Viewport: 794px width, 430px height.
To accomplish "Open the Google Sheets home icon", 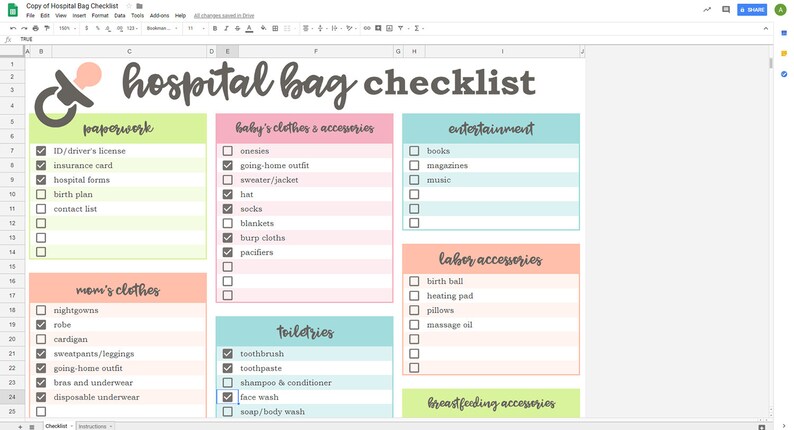I will [x=13, y=10].
